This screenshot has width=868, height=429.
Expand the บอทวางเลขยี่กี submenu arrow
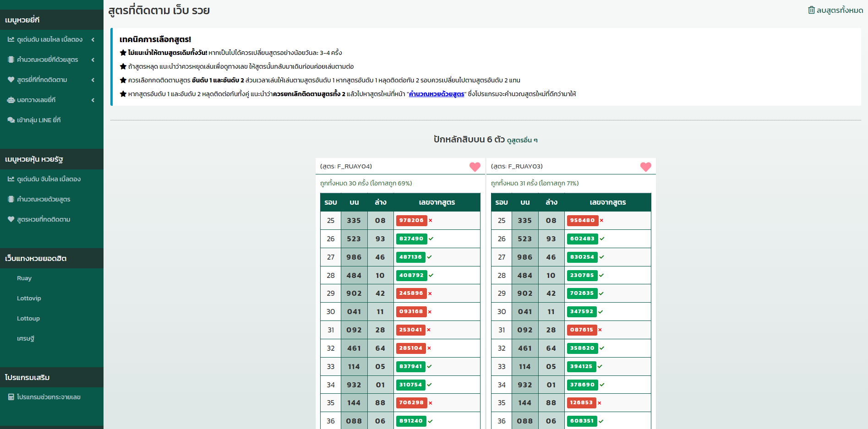[93, 100]
